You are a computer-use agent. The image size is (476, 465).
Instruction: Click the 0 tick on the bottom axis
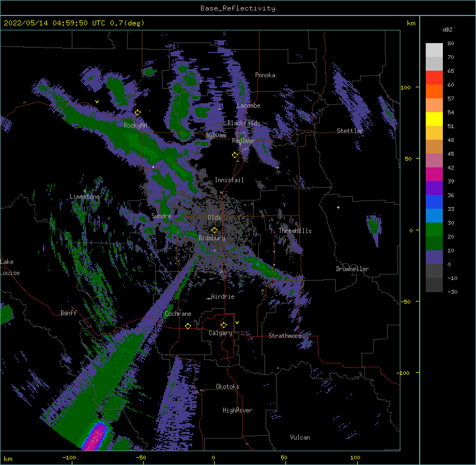click(213, 458)
